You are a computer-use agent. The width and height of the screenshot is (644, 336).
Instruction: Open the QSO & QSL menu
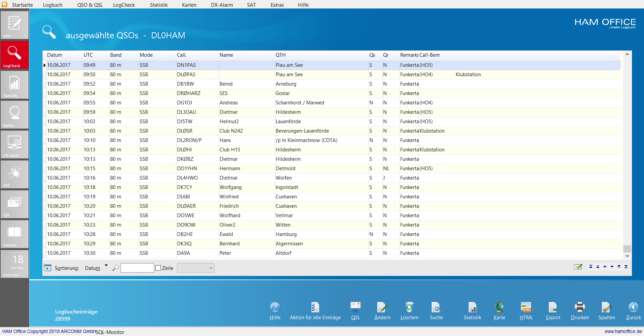tap(90, 5)
